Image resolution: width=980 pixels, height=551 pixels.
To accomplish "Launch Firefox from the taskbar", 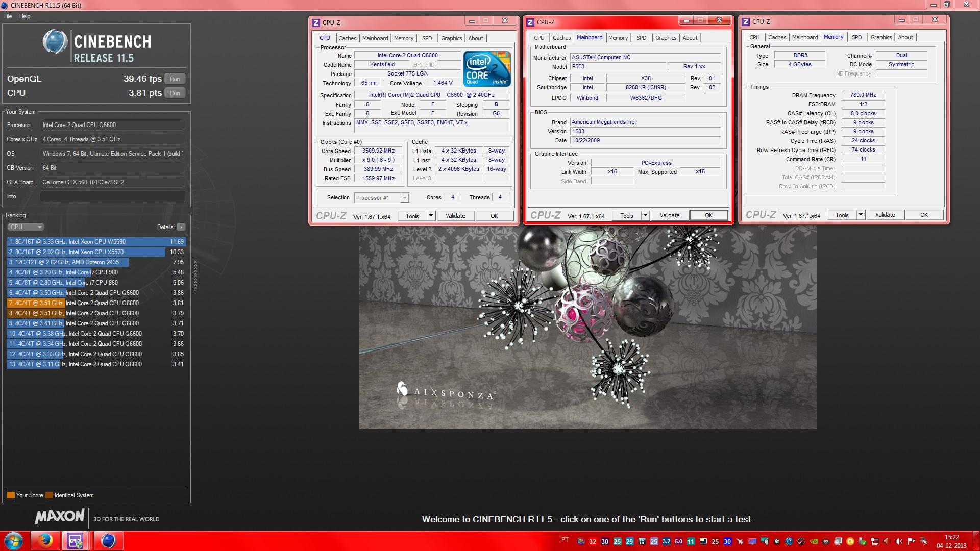I will (45, 541).
